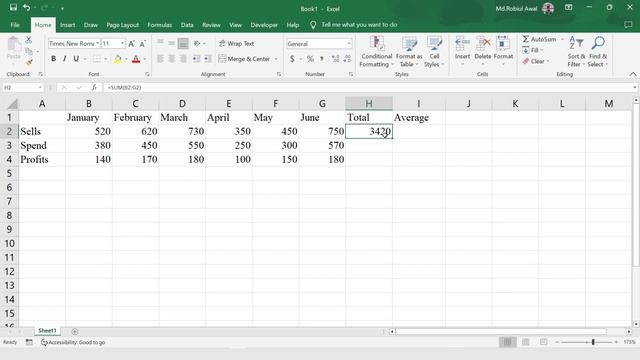Viewport: 640px width, 360px height.
Task: Switch to the Data tab
Action: pos(187,25)
